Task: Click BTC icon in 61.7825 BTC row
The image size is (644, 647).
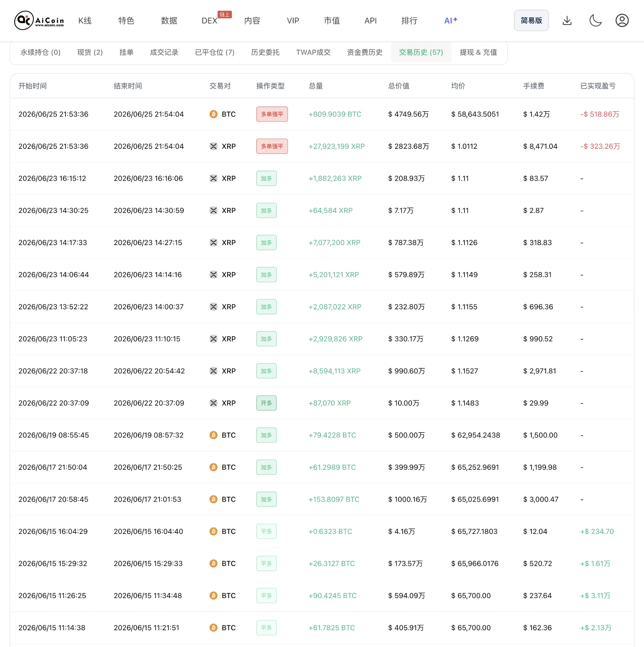Action: [213, 628]
